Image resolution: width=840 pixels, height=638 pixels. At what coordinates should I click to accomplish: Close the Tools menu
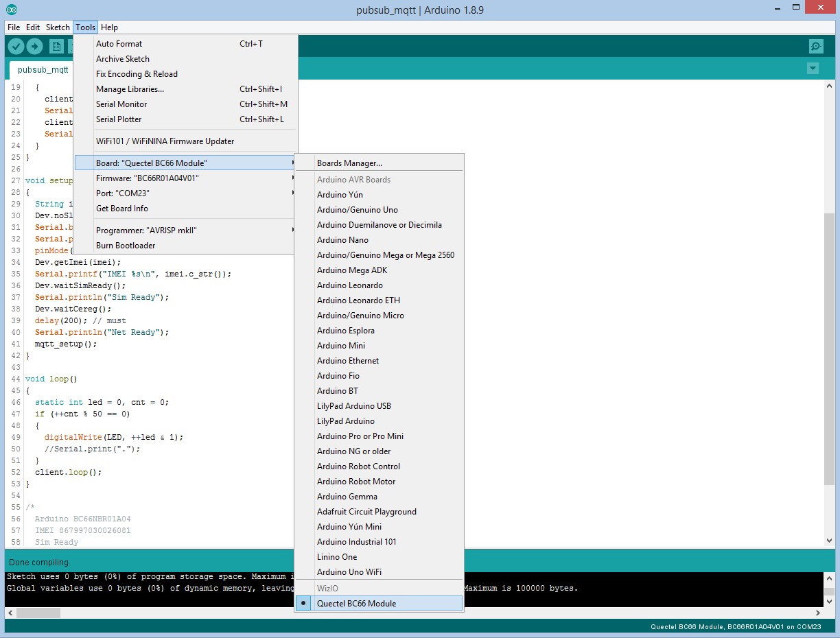pyautogui.click(x=86, y=27)
